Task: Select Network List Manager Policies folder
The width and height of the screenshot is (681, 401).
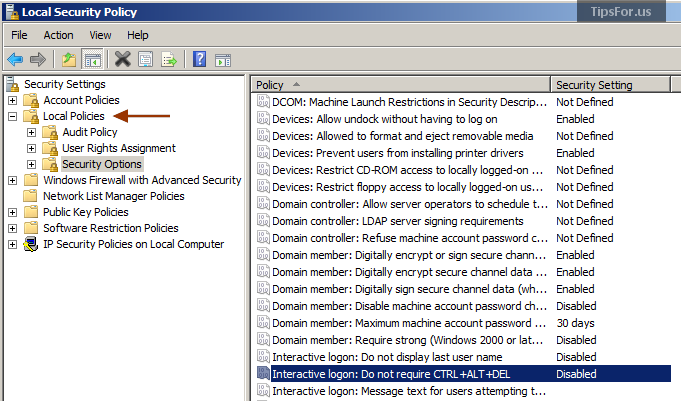Action: 113,196
